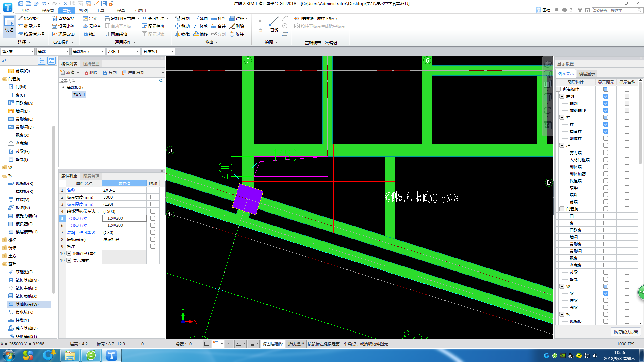Screen dimensions: 644x362
Task: Open 查找替换 find and replace
Action: click(x=63, y=18)
